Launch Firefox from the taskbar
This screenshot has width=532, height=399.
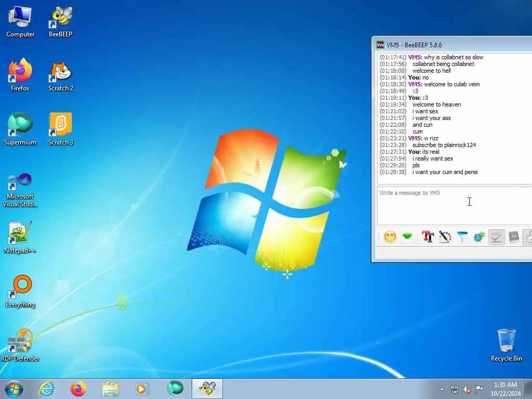(x=78, y=389)
